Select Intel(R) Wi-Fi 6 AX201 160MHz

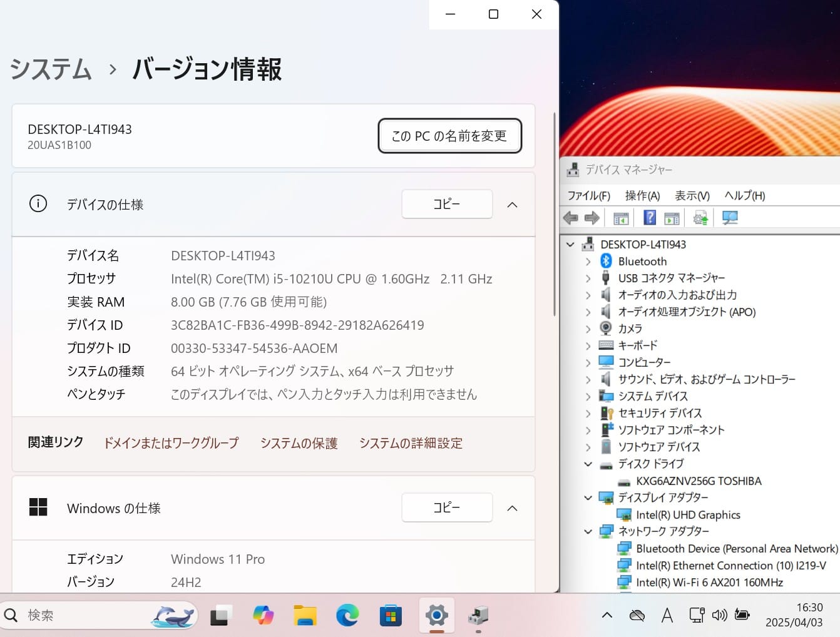(x=709, y=582)
